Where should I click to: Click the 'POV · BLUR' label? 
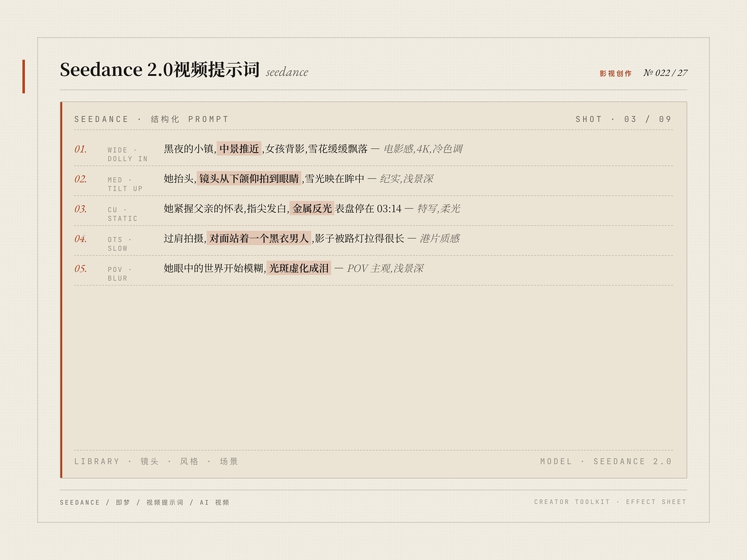(x=120, y=274)
